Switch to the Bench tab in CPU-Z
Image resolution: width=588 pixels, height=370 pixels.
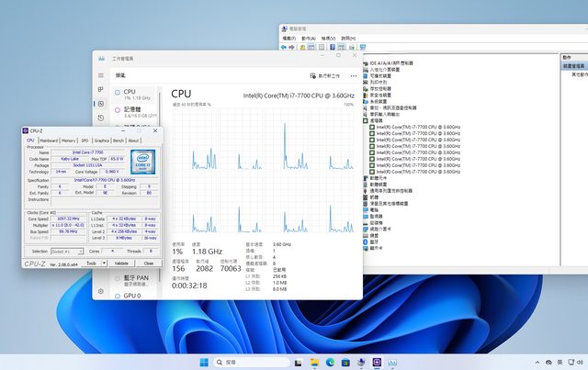119,140
